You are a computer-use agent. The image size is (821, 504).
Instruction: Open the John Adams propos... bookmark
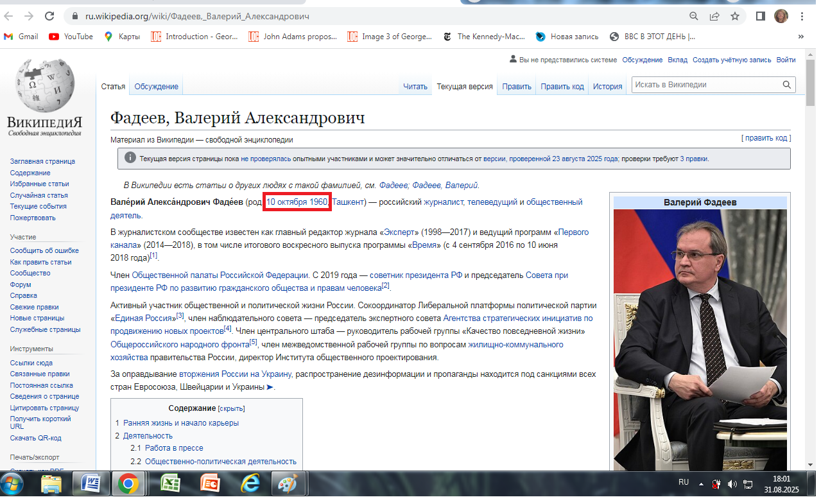tap(293, 37)
